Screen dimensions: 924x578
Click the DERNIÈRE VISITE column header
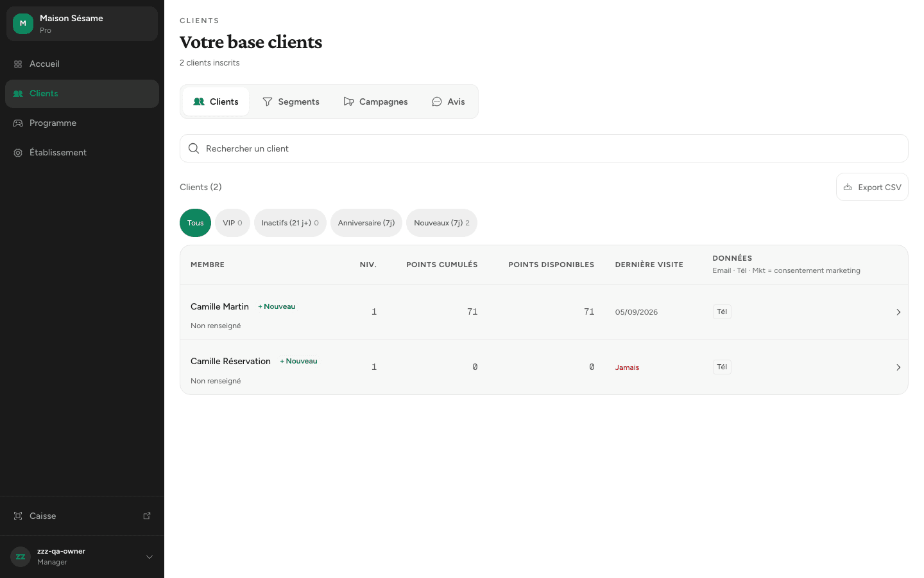(x=649, y=265)
